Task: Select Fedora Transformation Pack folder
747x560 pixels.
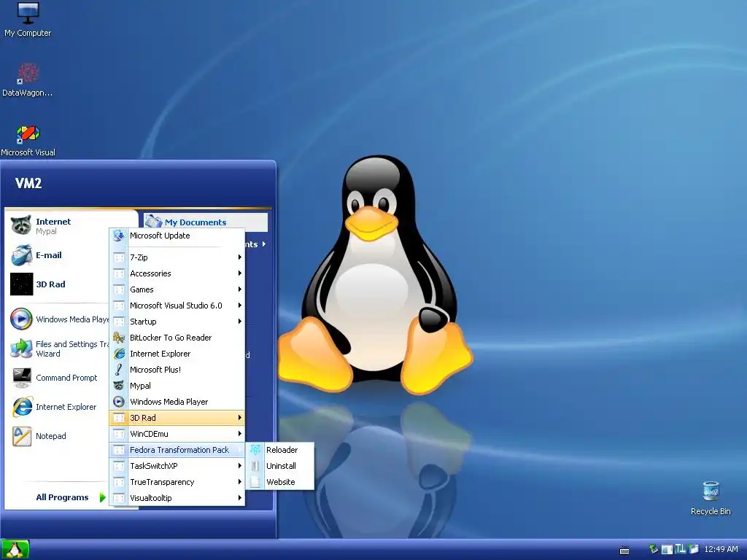Action: 177,450
